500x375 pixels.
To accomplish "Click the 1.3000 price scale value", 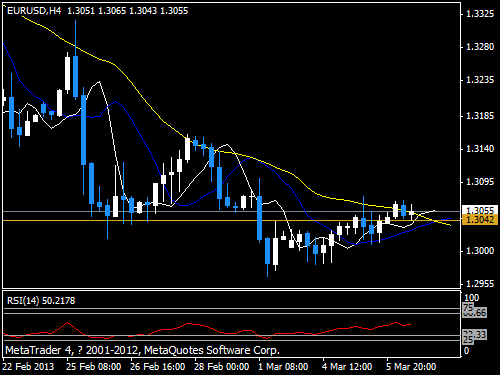I will click(x=480, y=251).
